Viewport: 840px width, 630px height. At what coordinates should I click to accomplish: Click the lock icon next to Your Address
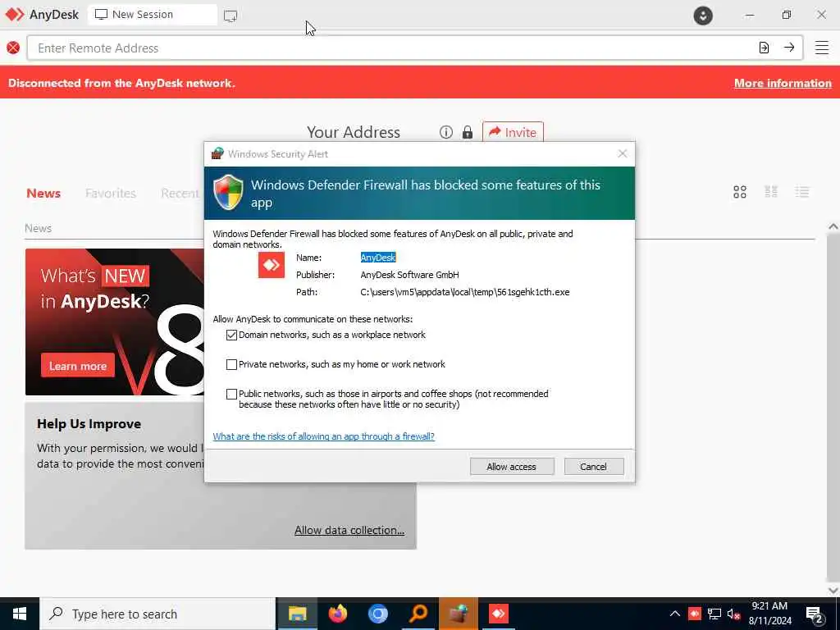[x=467, y=132]
